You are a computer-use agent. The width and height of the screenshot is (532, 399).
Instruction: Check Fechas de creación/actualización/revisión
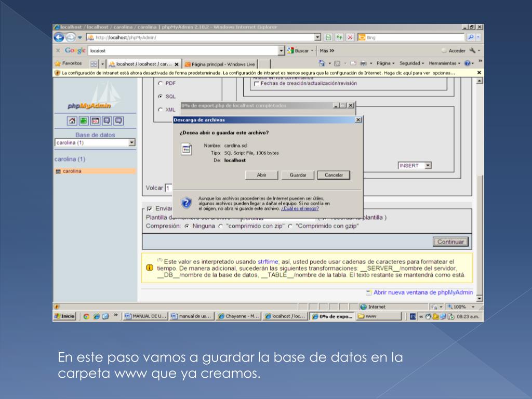(x=257, y=84)
